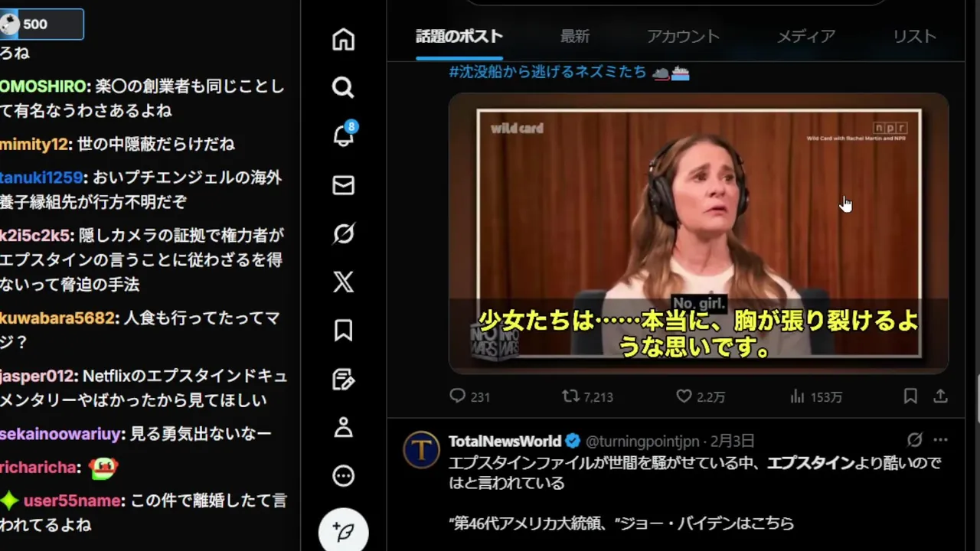Open the @turningpointjpn handle
This screenshot has height=551, width=980.
[x=642, y=441]
